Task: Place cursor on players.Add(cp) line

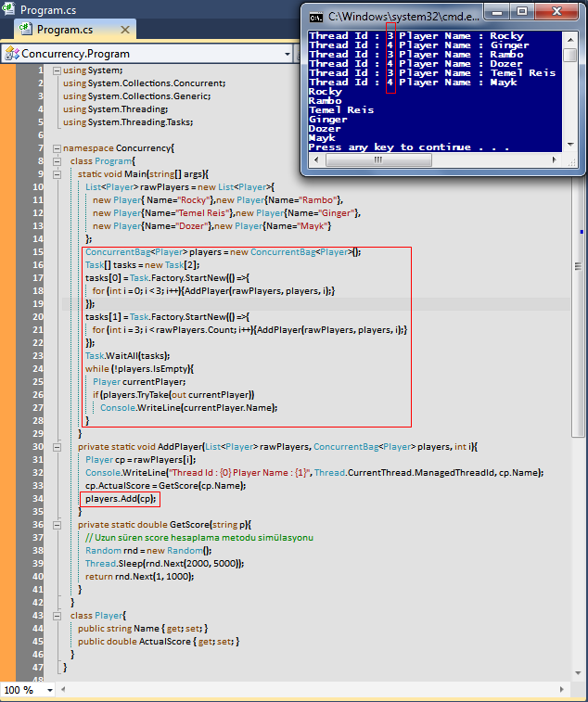Action: 121,499
